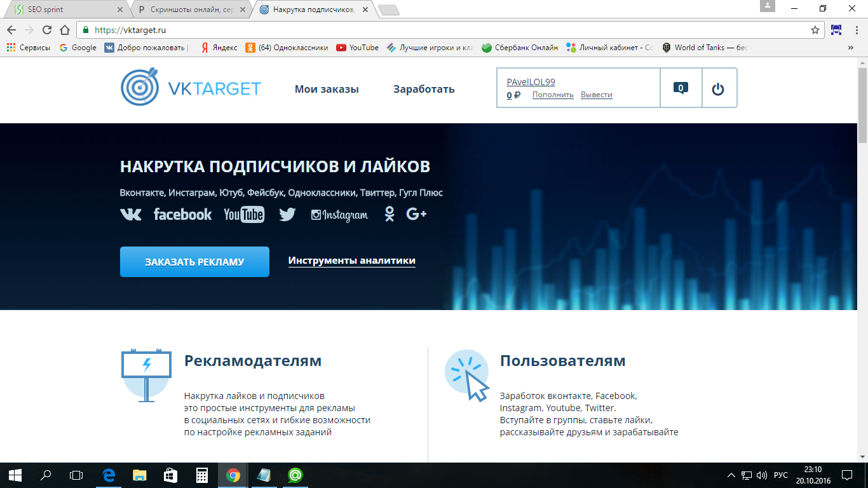Open World of Tanks bookmark

tap(705, 48)
